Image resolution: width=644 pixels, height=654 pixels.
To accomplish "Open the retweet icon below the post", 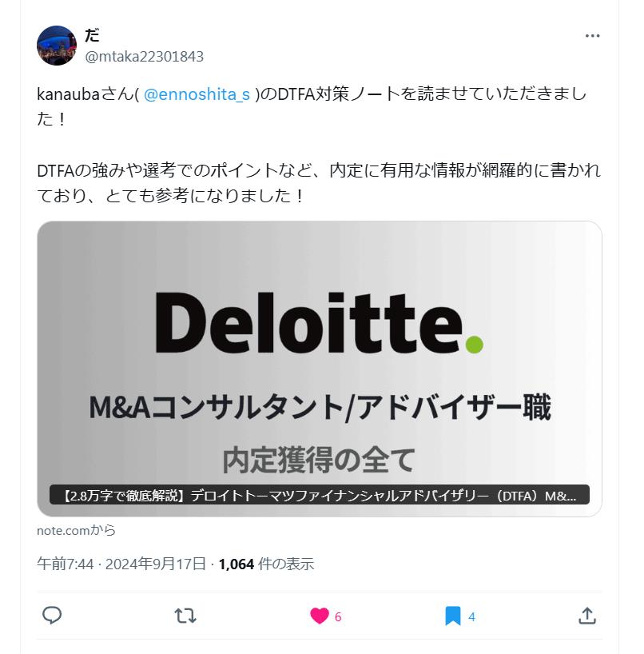I will [184, 616].
